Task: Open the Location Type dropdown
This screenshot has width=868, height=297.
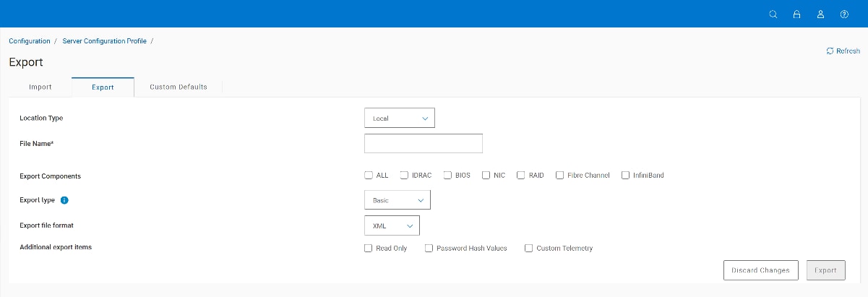Action: 400,118
